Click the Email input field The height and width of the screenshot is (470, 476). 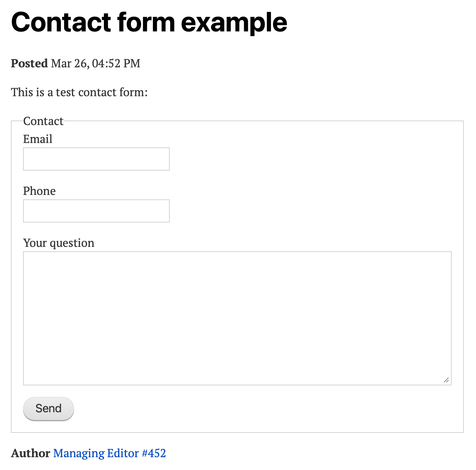point(96,159)
